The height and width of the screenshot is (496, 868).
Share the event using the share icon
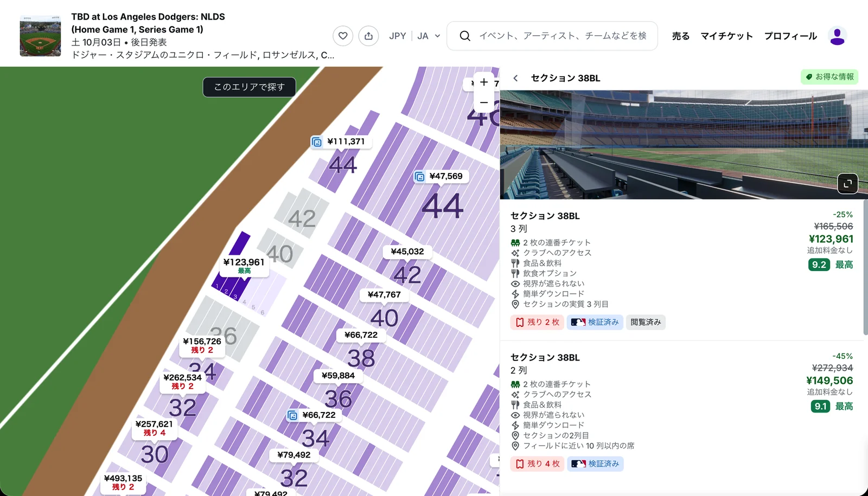[369, 36]
